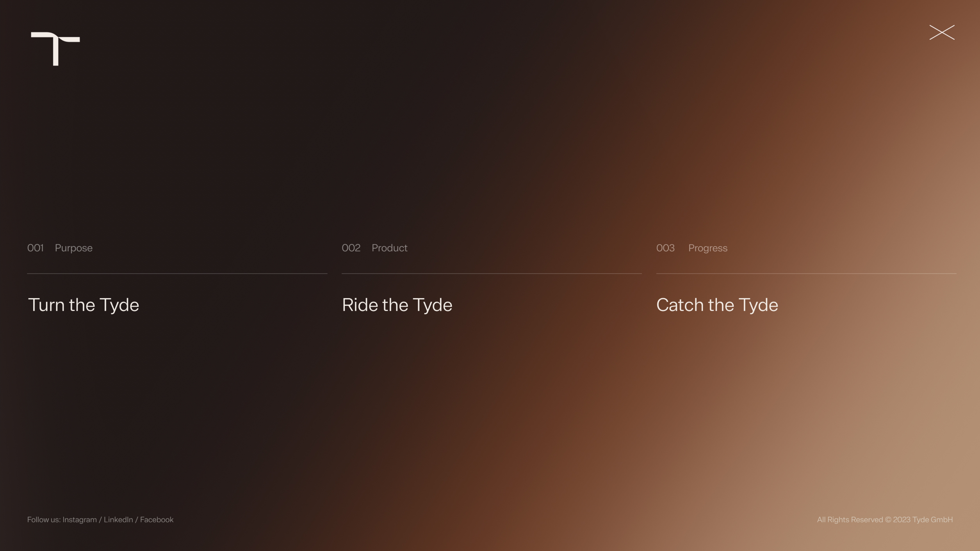Visit the Facebook link
The width and height of the screenshot is (980, 551).
(157, 520)
